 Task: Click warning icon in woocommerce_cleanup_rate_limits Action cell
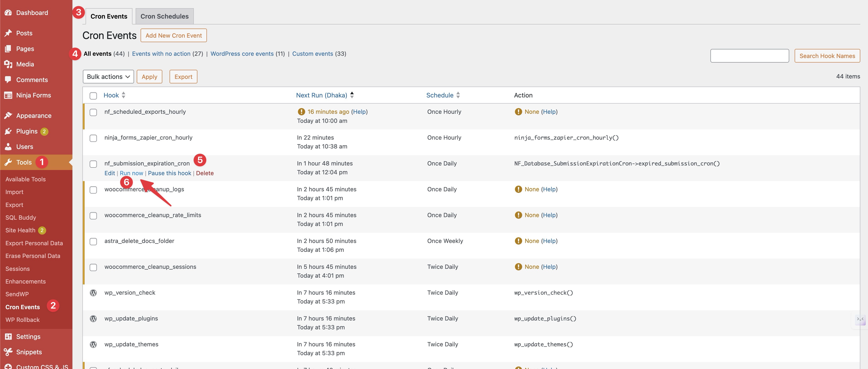point(518,215)
